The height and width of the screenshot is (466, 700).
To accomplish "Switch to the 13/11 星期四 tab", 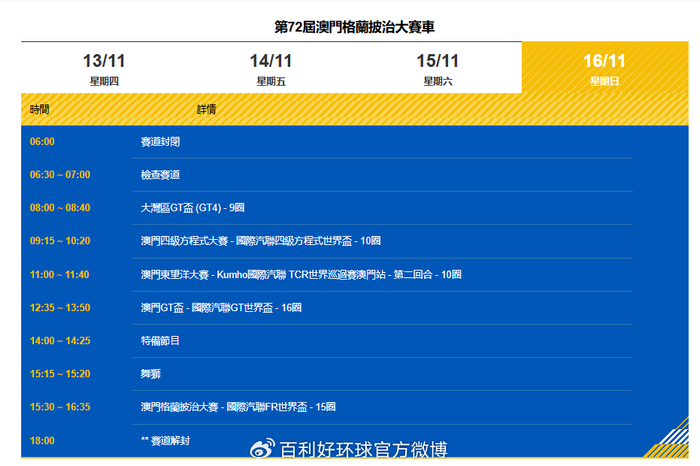I will point(104,68).
